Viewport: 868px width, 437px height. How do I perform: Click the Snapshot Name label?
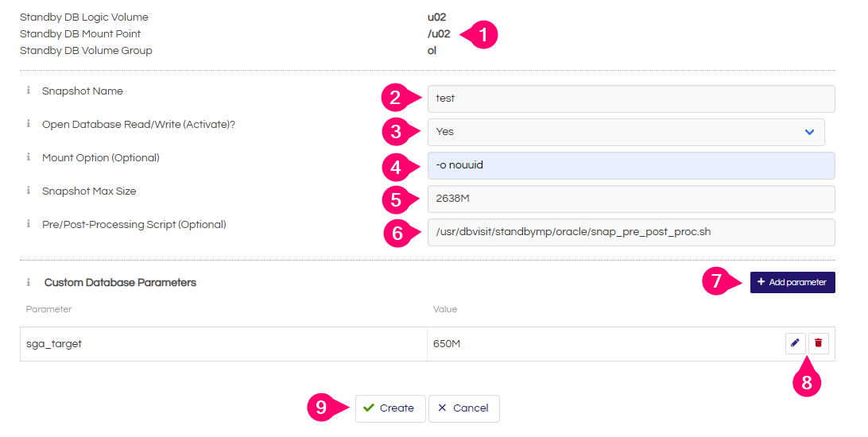click(83, 91)
